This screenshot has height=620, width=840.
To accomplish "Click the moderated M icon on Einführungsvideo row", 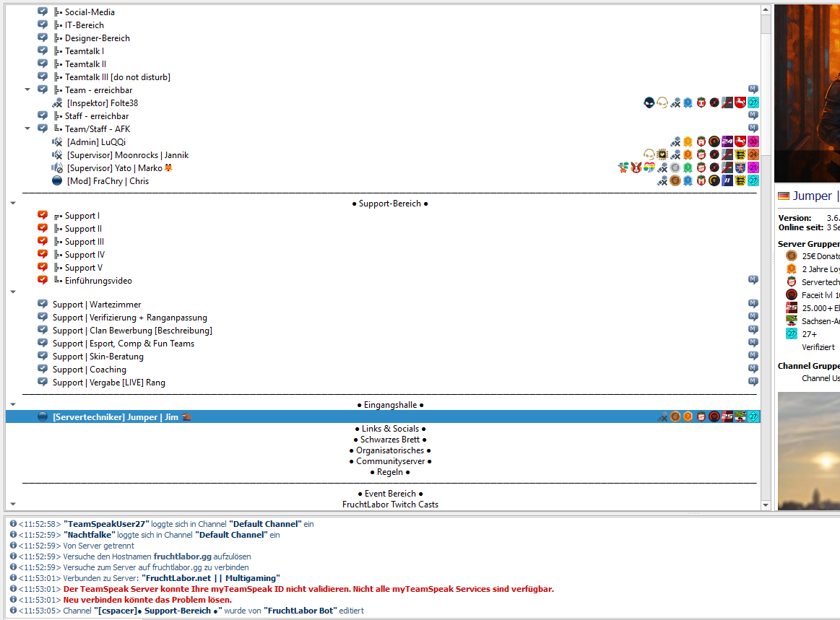I will (753, 280).
